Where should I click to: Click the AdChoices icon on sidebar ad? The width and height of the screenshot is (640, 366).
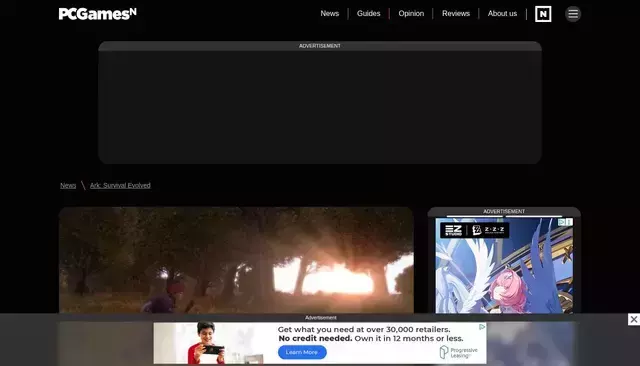coord(562,222)
